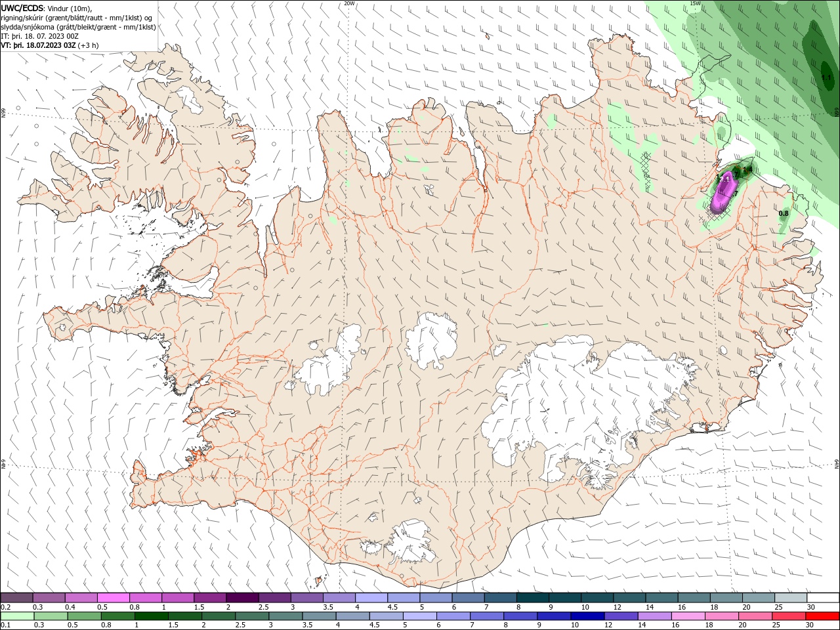Screen dimensions: 840x630
Task: Click the 20W longitude label
Action: (x=350, y=3)
